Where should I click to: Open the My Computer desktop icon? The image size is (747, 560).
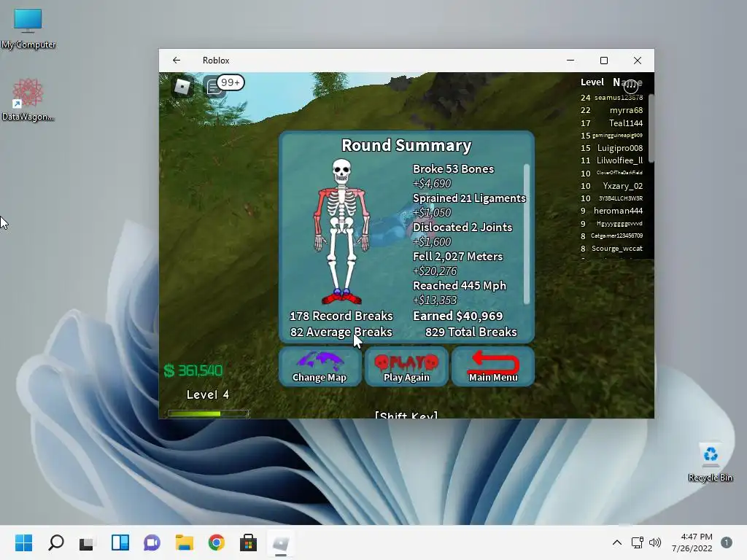(28, 28)
